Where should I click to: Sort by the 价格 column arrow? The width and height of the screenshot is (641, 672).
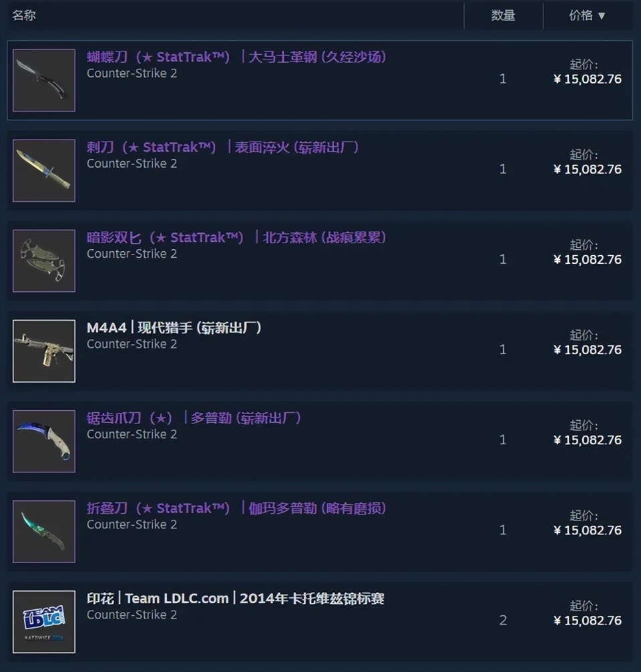pyautogui.click(x=602, y=16)
